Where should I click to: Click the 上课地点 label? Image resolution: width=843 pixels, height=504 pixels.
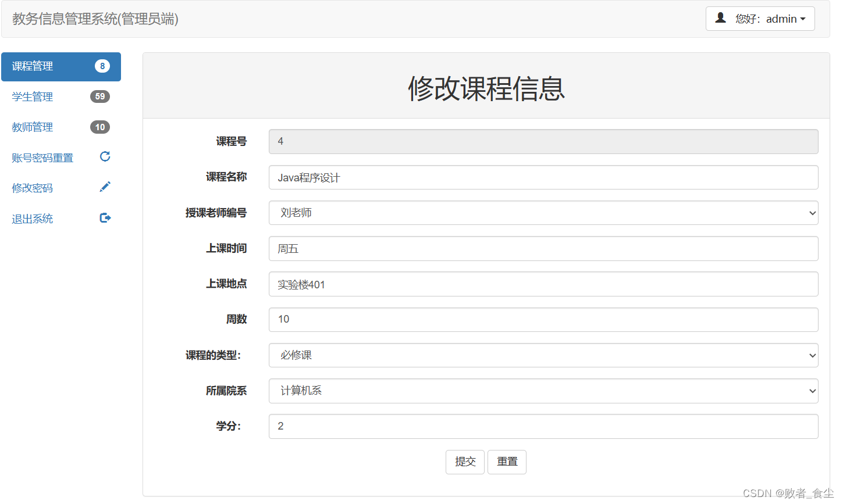[226, 284]
